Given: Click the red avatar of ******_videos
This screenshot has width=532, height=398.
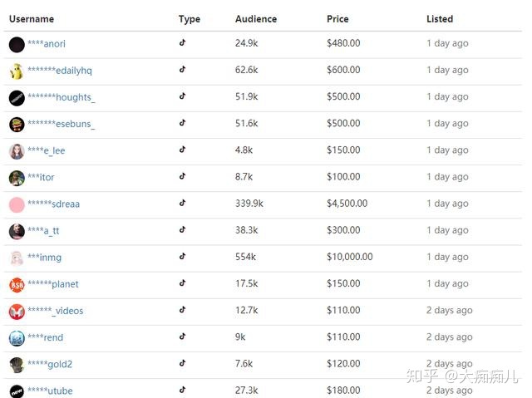Looking at the screenshot, I should 17,312.
